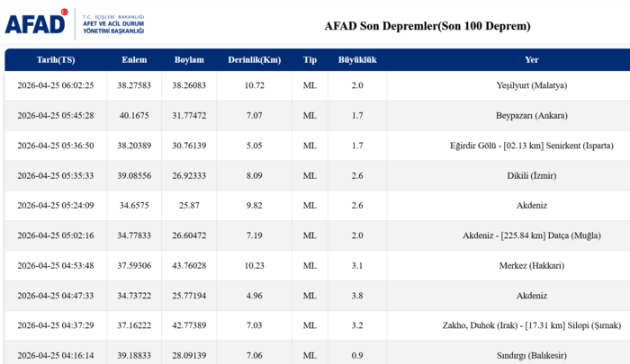Click the AFAD Son Depremler page title
The height and width of the screenshot is (364, 630).
click(427, 26)
